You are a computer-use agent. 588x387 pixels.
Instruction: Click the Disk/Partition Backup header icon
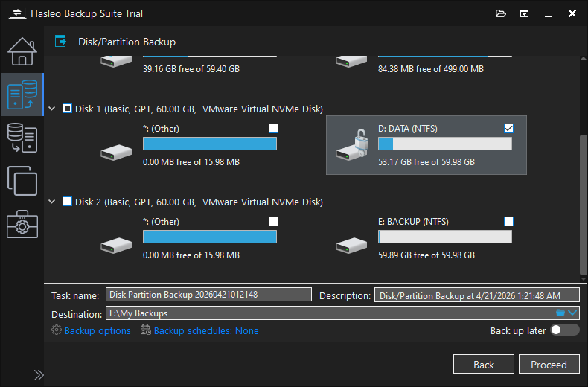[60, 41]
